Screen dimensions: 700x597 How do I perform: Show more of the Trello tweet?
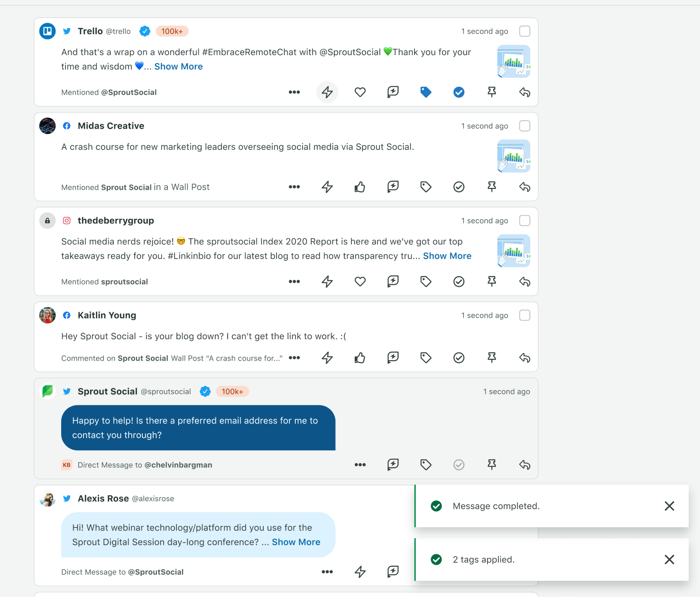tap(178, 66)
